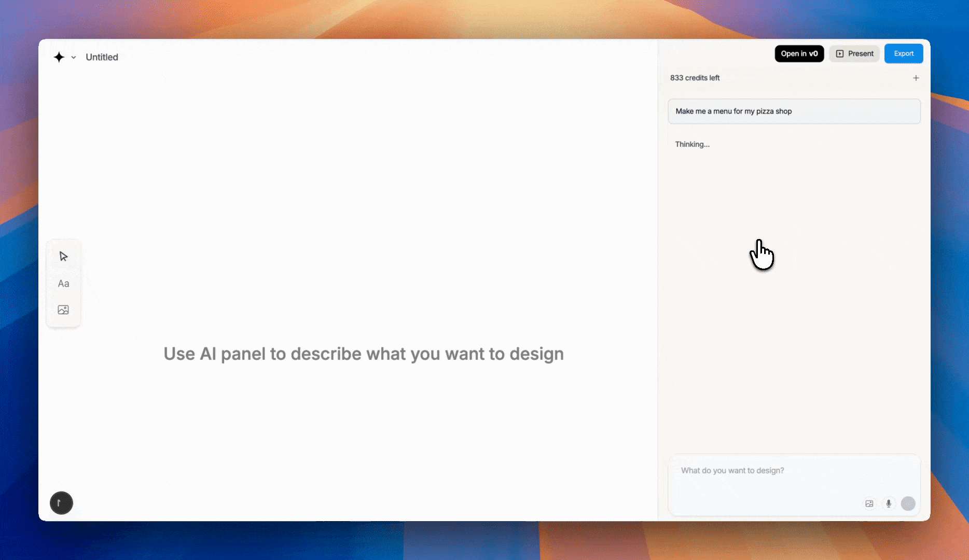Start a new chat with plus icon
The height and width of the screenshot is (560, 969).
click(x=916, y=78)
